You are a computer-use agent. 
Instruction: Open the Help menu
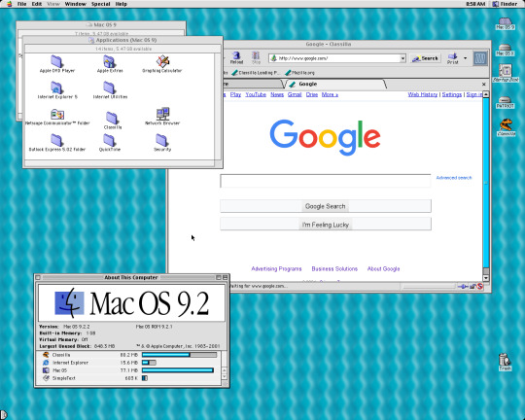(122, 4)
